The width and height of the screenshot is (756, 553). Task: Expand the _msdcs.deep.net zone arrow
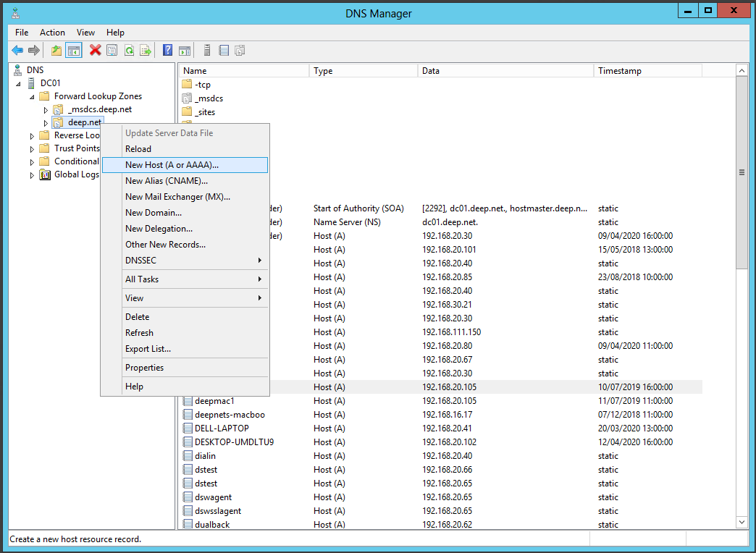pos(46,110)
